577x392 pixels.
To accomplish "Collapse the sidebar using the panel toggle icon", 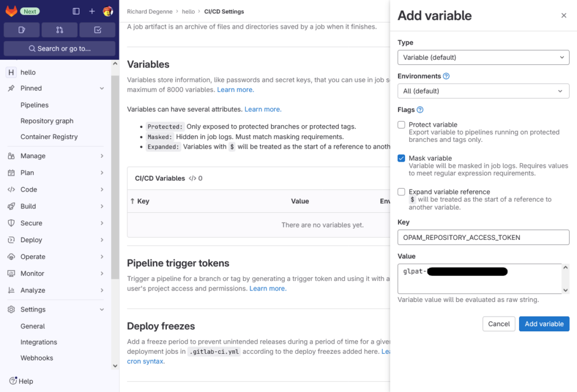I will tap(76, 11).
